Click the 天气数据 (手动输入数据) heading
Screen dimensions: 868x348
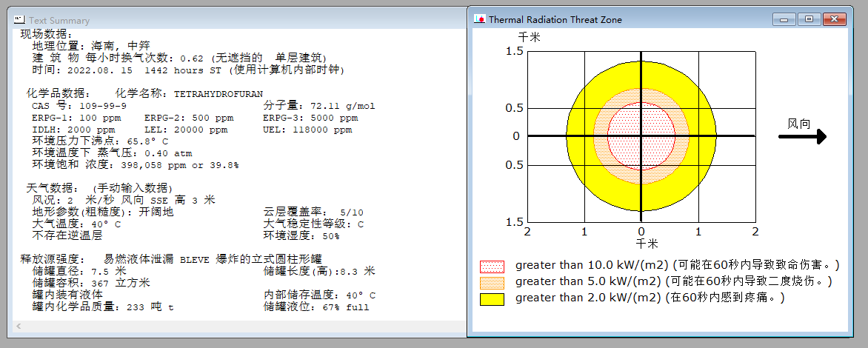99,187
